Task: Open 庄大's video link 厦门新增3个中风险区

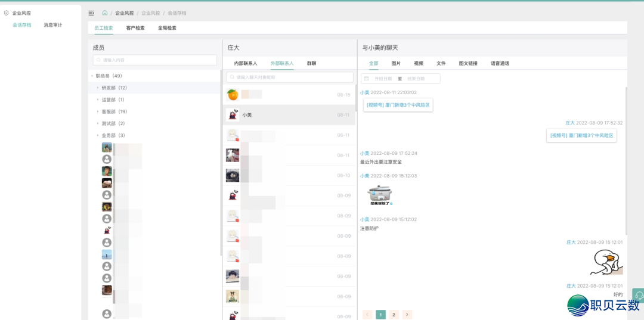Action: pos(581,135)
